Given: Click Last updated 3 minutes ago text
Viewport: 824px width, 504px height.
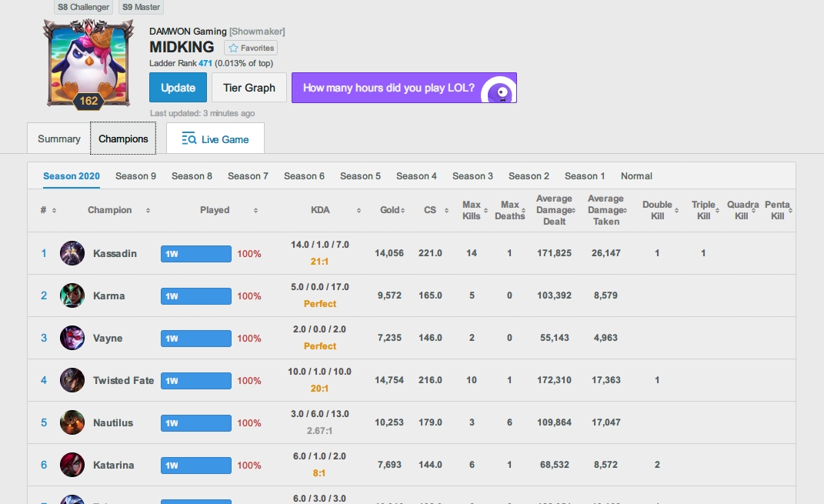Looking at the screenshot, I should [x=202, y=113].
